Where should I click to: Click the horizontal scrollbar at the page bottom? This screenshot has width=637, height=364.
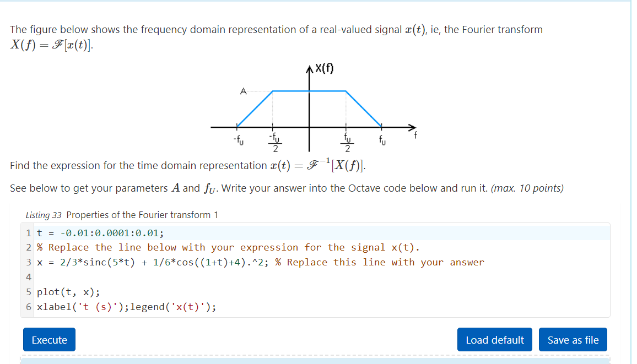click(x=318, y=361)
